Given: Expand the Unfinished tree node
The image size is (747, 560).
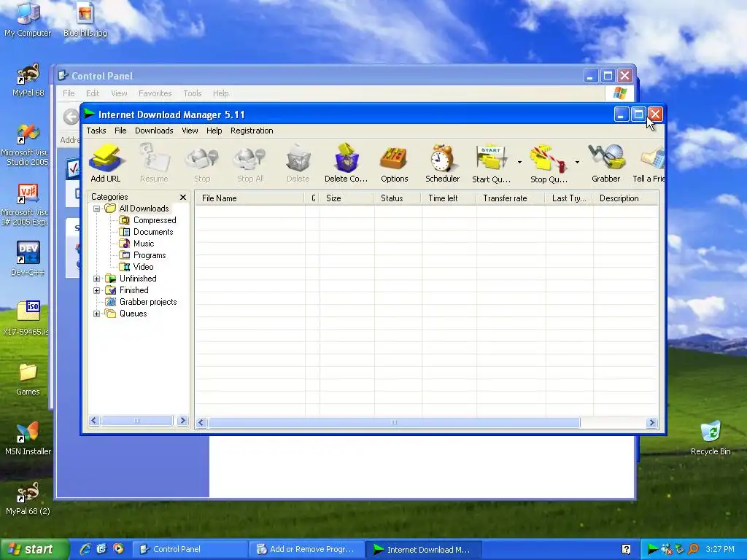Looking at the screenshot, I should [97, 279].
